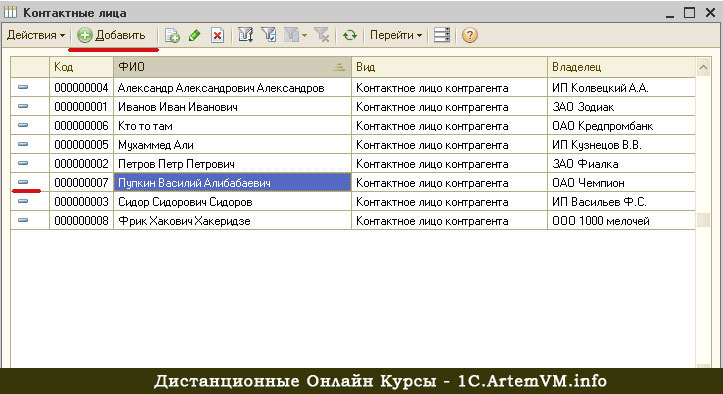723x394 pixels.
Task: Select Сидор Сидорович Сидоров name cell
Action: click(x=232, y=202)
